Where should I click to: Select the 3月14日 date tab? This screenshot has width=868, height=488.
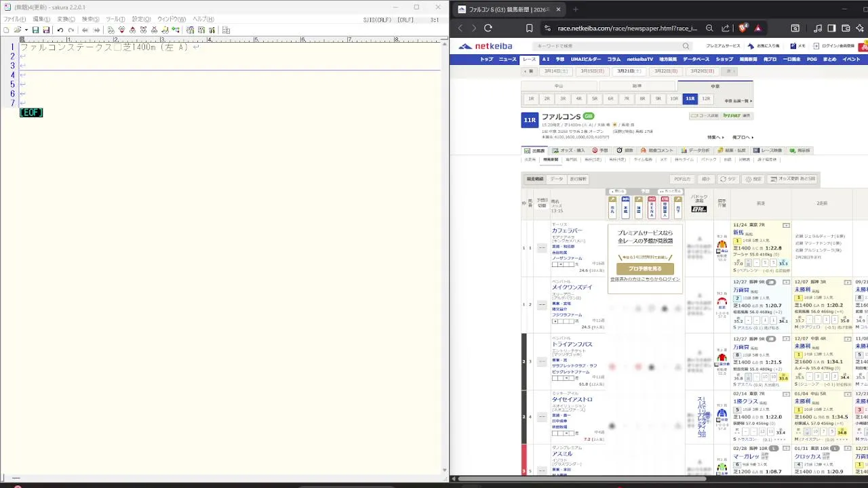click(x=555, y=71)
